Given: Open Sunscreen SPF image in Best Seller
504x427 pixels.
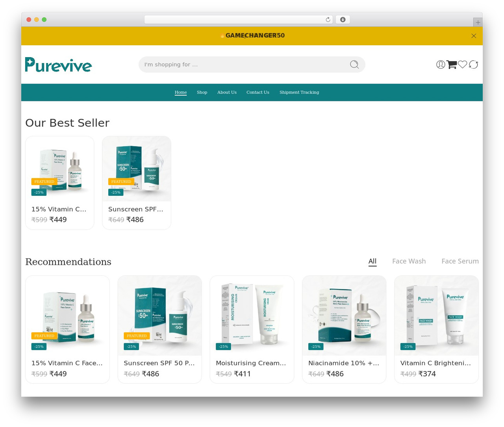Looking at the screenshot, I should [x=137, y=169].
